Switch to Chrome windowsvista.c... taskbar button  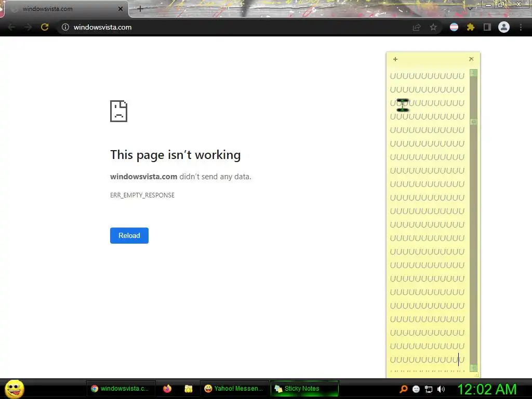(x=121, y=389)
